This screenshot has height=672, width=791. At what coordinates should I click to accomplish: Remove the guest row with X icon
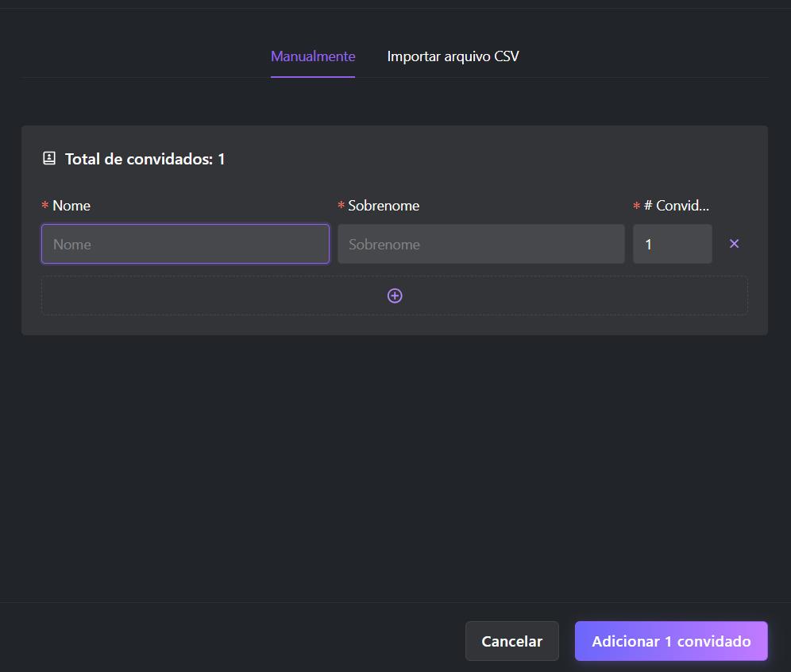[734, 244]
